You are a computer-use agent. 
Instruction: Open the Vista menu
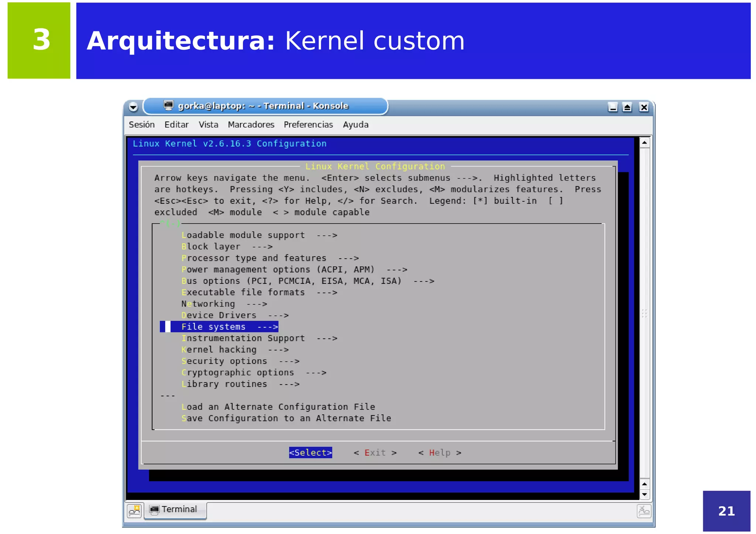[208, 125]
